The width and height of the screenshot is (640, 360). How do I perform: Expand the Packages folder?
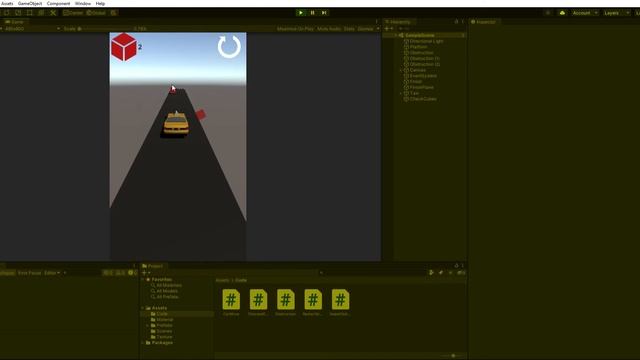pos(143,342)
